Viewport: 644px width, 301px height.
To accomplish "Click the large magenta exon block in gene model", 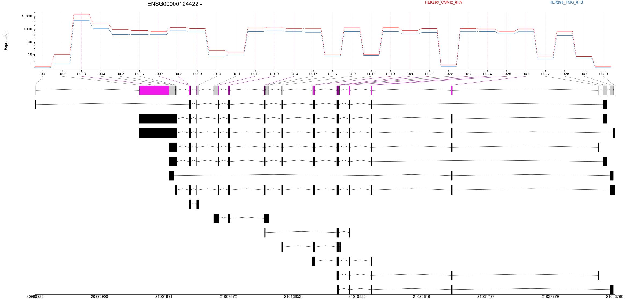I will point(154,90).
